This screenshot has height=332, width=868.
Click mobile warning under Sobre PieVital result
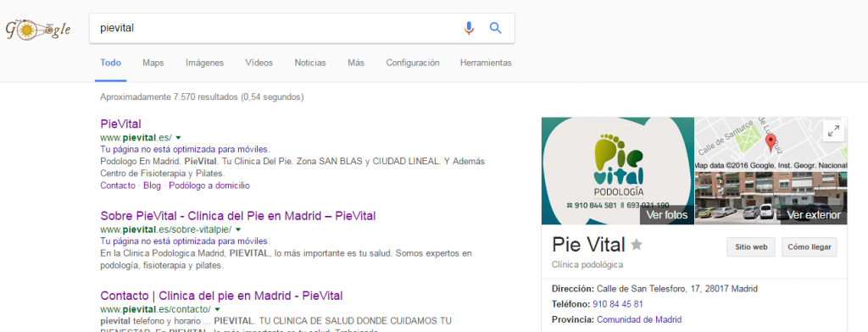[x=185, y=241]
